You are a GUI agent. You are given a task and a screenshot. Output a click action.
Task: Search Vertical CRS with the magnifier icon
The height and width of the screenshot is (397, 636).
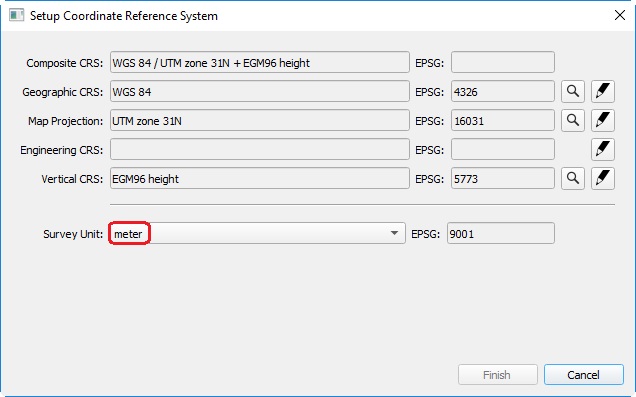click(573, 178)
